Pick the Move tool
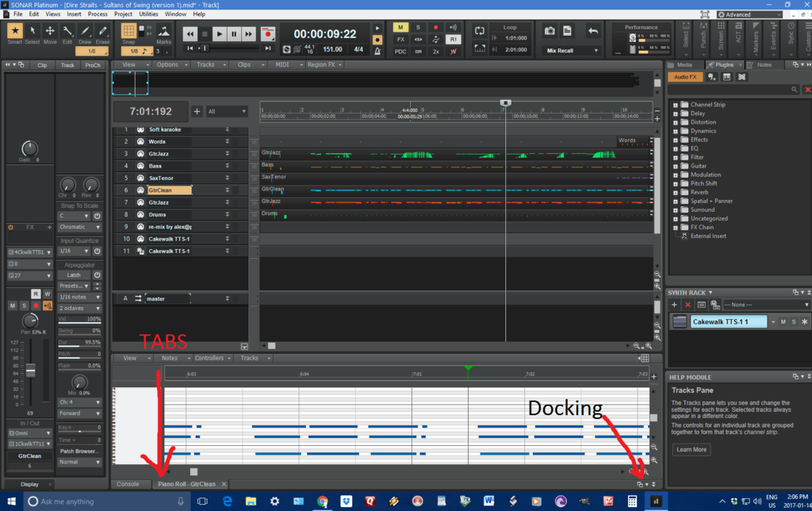The width and height of the screenshot is (812, 511). coord(50,32)
